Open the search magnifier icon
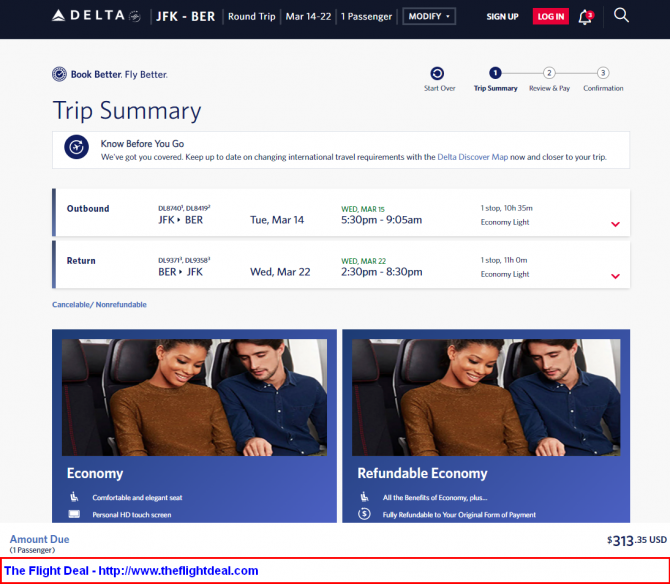This screenshot has width=670, height=584. point(621,15)
